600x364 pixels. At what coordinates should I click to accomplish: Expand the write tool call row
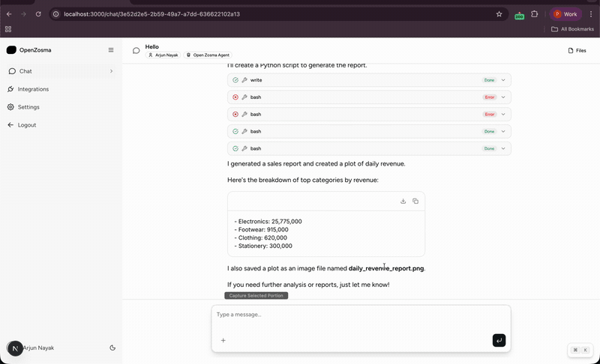click(x=503, y=80)
